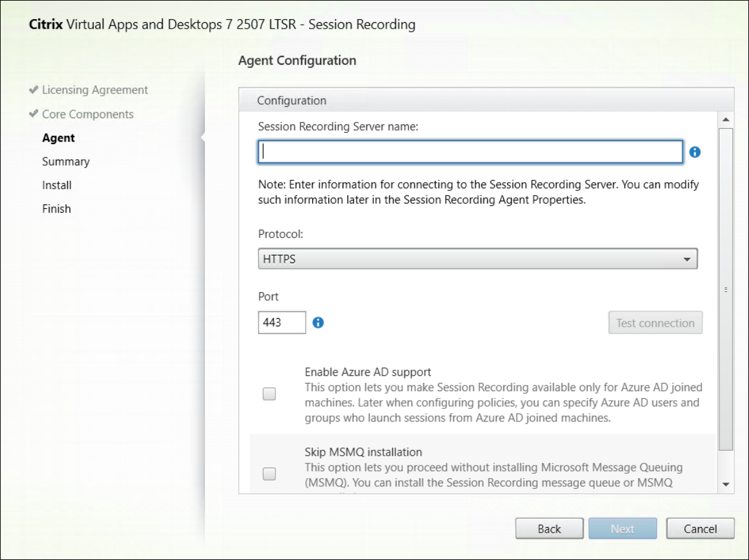This screenshot has height=560, width=749.
Task: Click the scrollbar up arrow in Configuration panel
Action: point(726,119)
